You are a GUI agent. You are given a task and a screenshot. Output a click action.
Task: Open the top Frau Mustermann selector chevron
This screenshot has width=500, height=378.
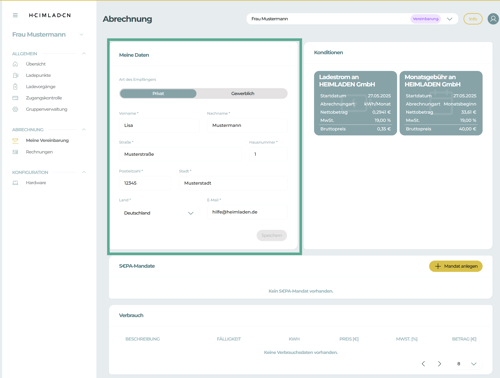click(450, 19)
